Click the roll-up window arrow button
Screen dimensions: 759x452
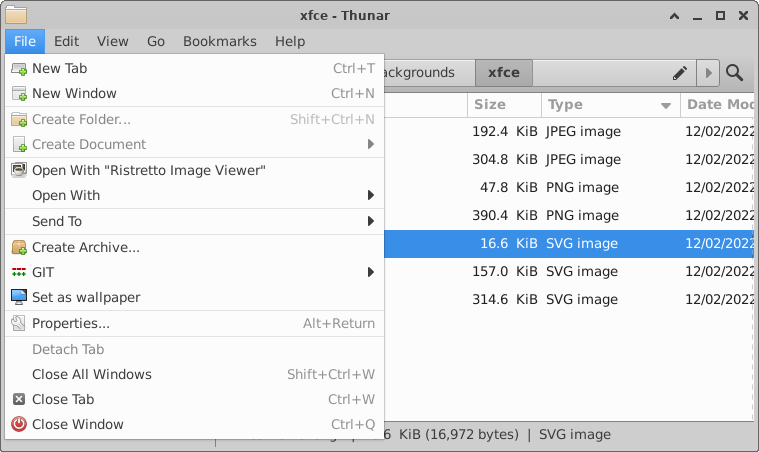(674, 16)
